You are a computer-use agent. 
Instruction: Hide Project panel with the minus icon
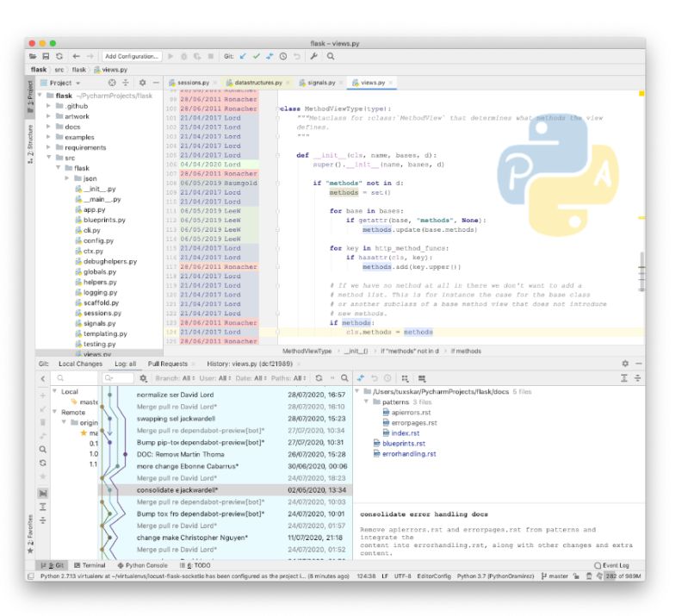156,83
